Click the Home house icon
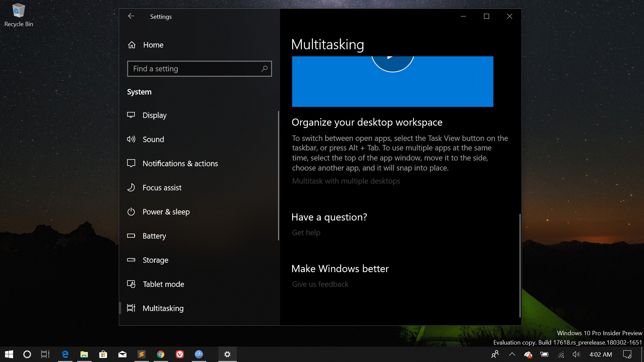Screen dimensions: 644x362 [x=131, y=45]
